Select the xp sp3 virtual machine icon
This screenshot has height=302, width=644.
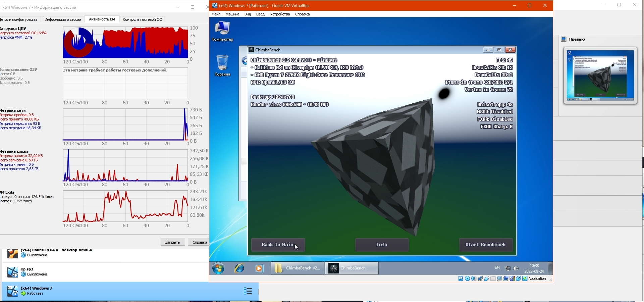(x=13, y=272)
